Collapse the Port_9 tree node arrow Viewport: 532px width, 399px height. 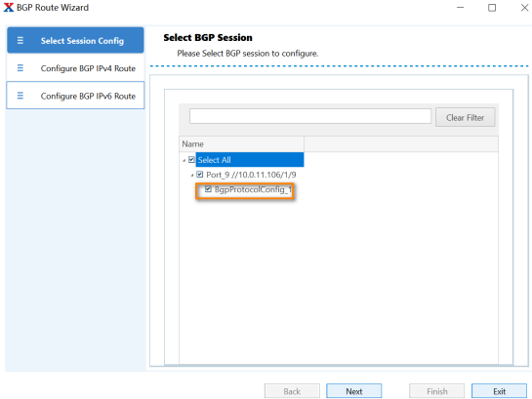[192, 175]
